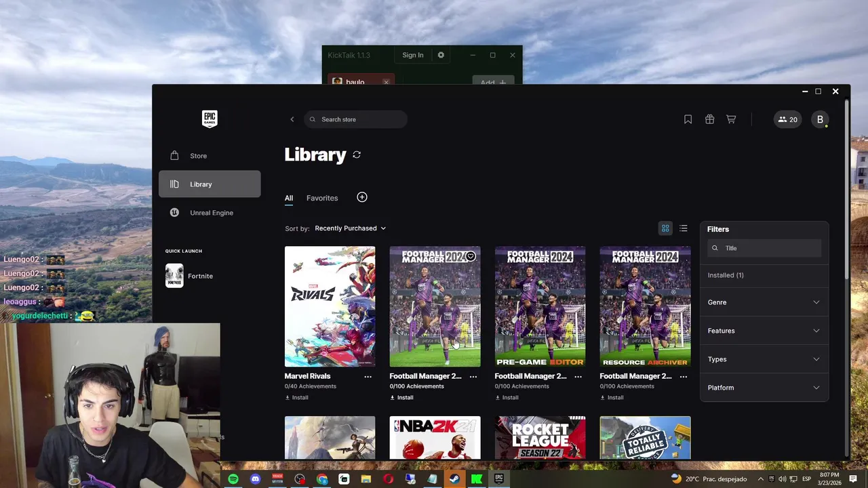
Task: Open Voicemeeter from the taskbar
Action: pyautogui.click(x=277, y=479)
